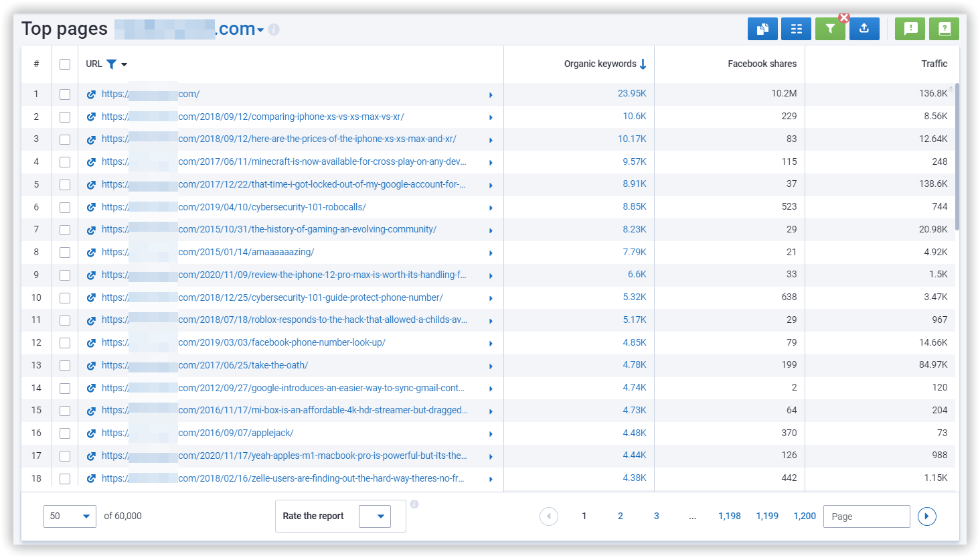Report an issue via green exclamation icon

coord(910,28)
